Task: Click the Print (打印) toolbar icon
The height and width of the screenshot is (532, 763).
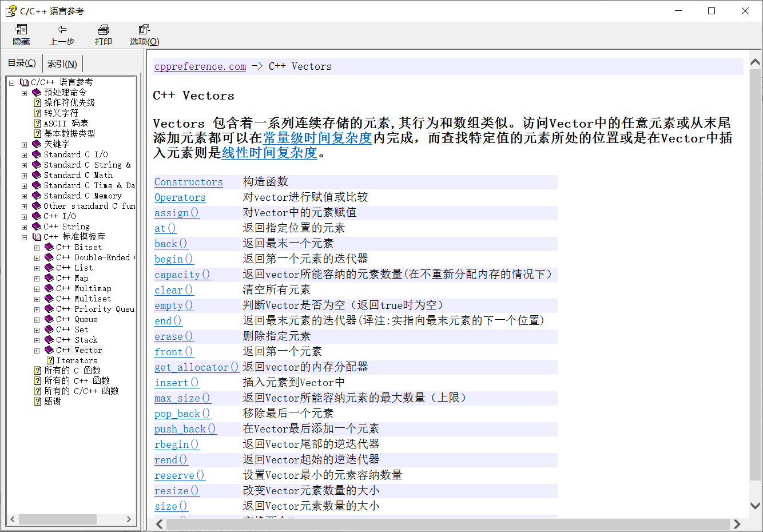Action: coord(104,30)
